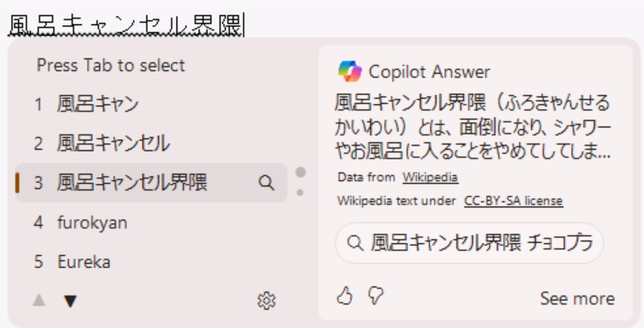Viewport: 644px width, 328px height.
Task: Go to previous candidates with up arrow
Action: point(39,300)
